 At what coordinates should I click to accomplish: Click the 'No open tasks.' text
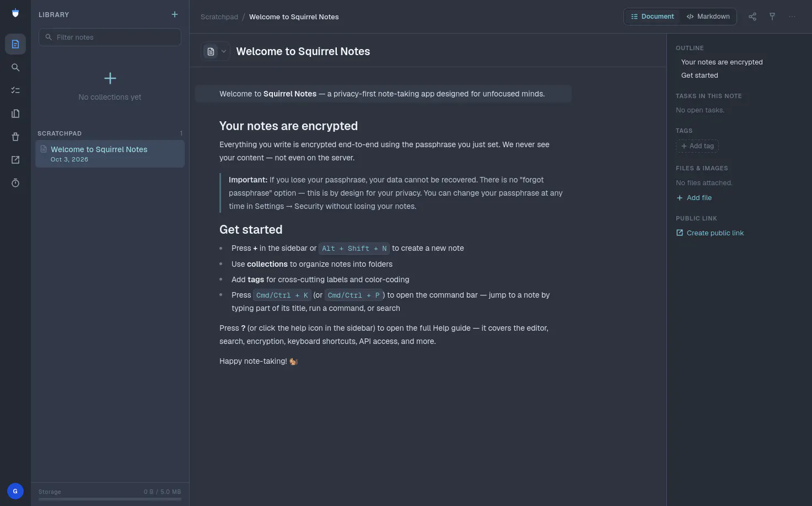(x=700, y=110)
